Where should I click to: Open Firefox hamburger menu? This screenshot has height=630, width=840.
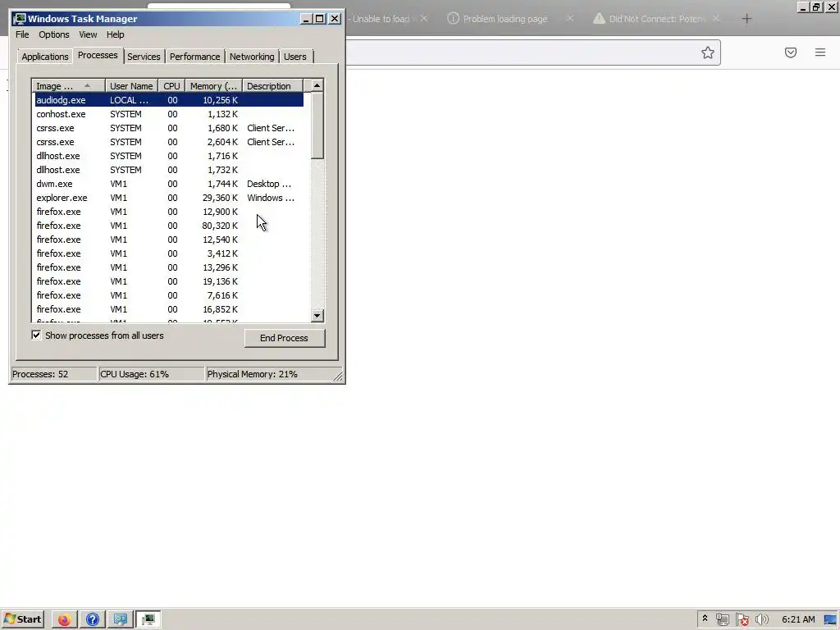tap(820, 52)
